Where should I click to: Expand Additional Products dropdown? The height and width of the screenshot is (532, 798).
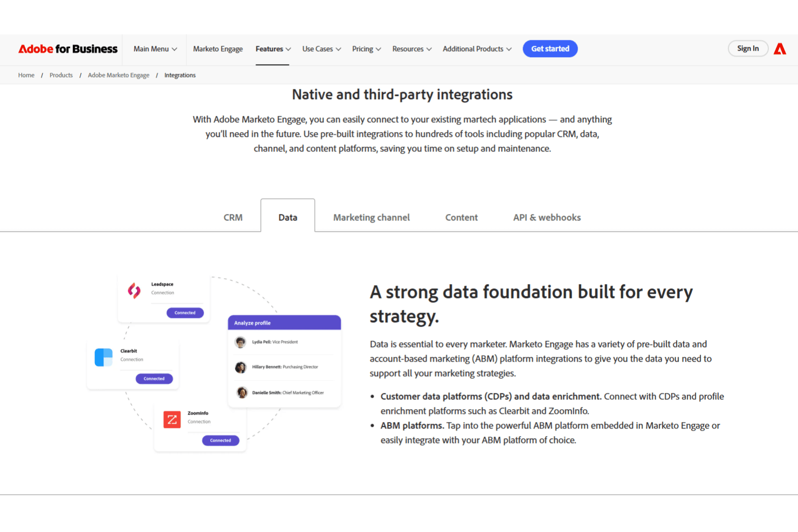(477, 49)
